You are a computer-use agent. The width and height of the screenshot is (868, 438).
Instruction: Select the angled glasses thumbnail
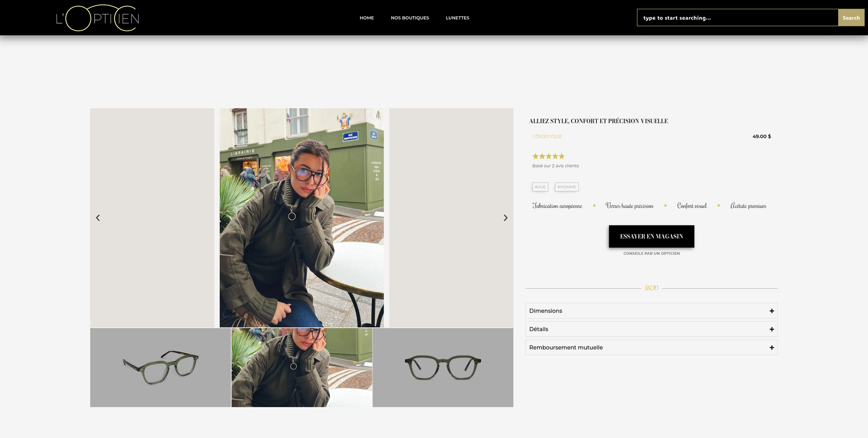point(161,367)
